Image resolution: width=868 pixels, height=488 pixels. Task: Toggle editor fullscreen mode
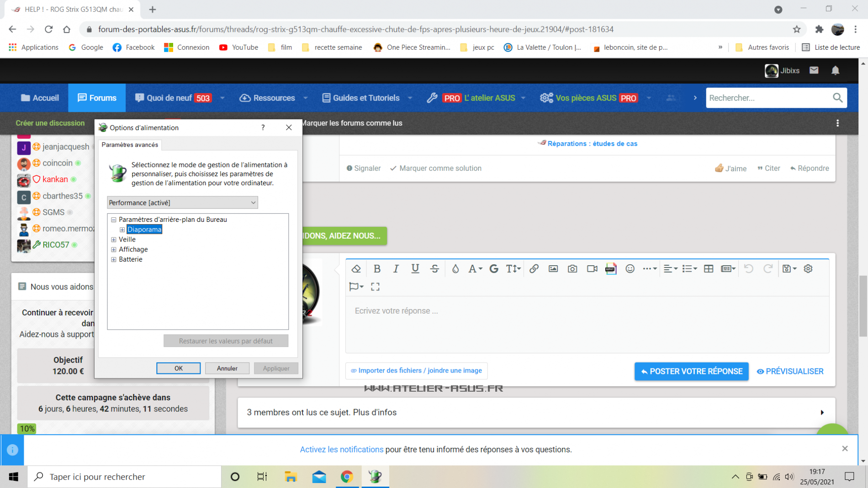point(375,287)
